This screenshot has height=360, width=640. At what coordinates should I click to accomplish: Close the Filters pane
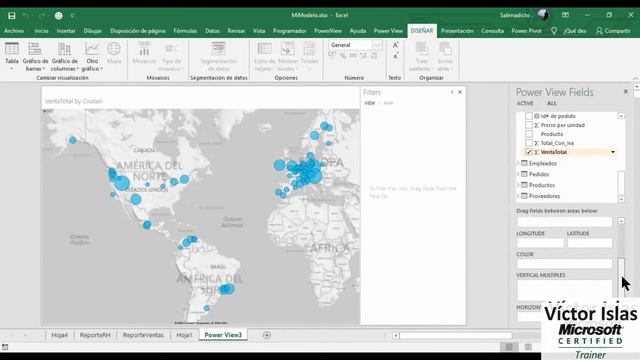pos(460,92)
